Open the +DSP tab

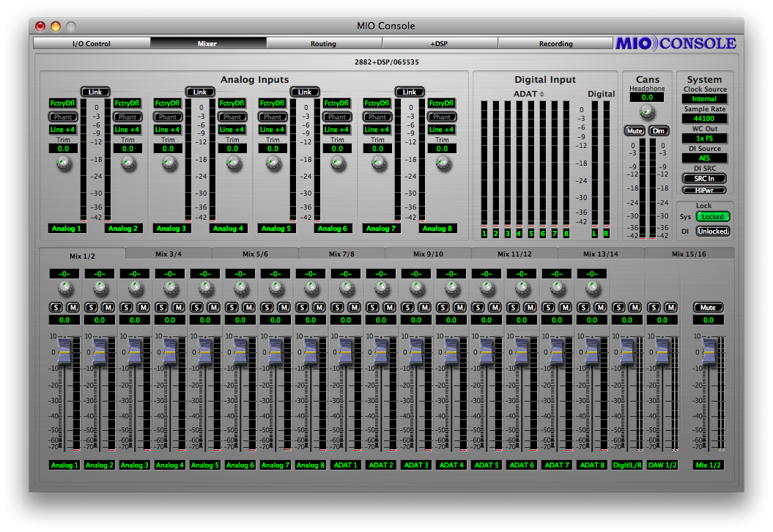(439, 43)
